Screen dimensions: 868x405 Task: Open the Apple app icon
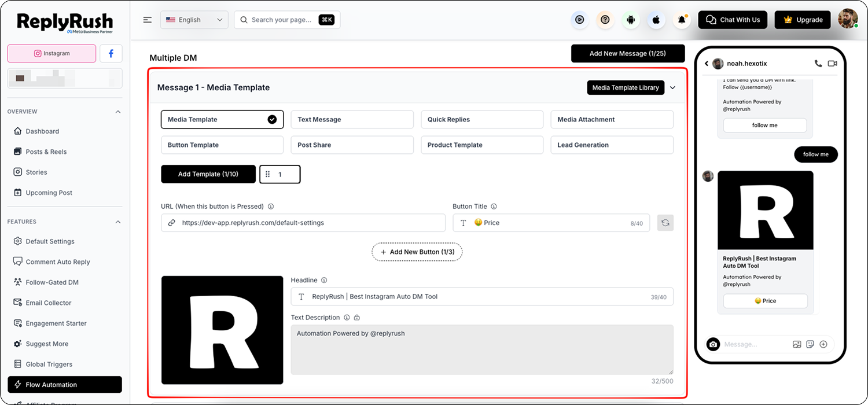tap(656, 20)
